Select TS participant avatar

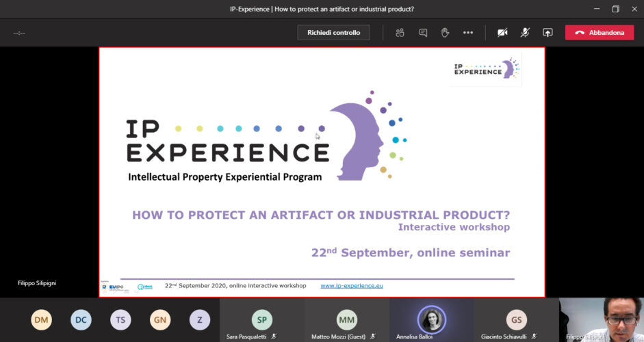pos(120,320)
